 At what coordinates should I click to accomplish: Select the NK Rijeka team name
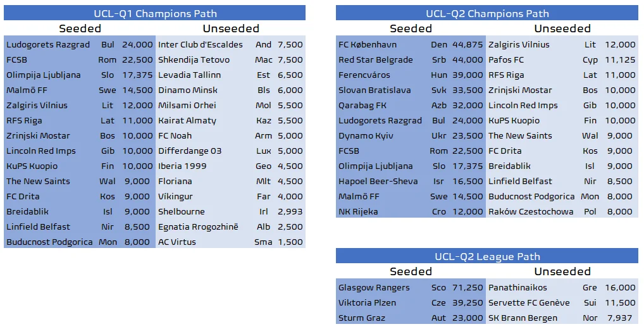point(358,212)
